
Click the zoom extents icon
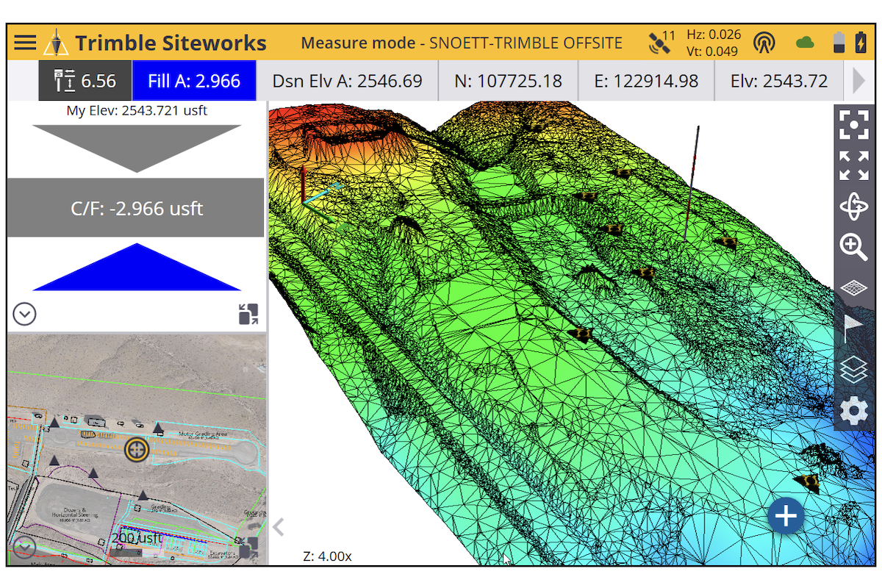click(853, 125)
